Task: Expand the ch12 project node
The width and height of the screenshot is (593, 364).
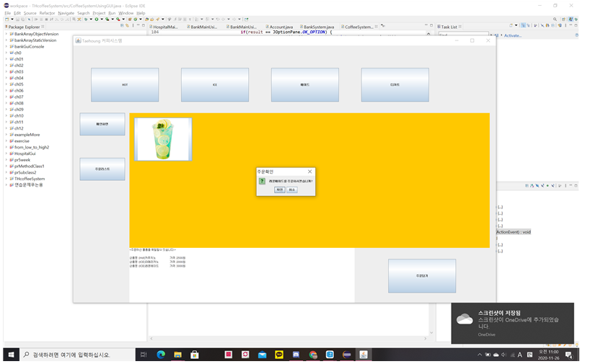Action: 6,128
